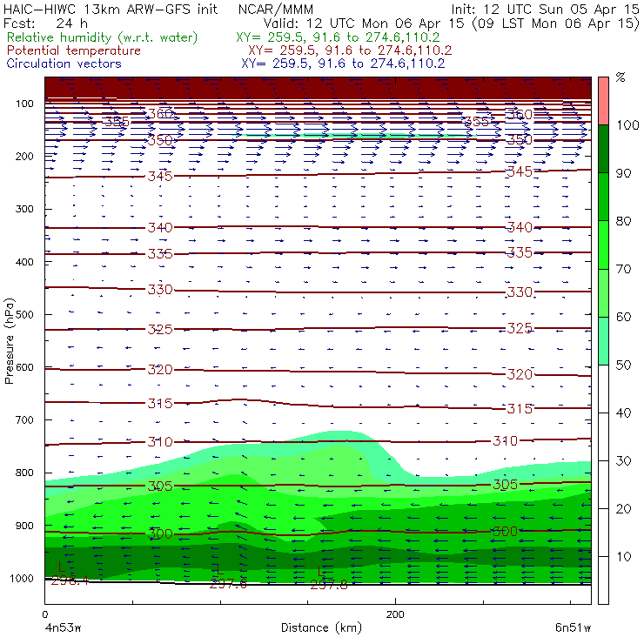Viewport: 644px width, 644px height.
Task: Click the 70–80% bright green colorbar segment
Action: point(603,245)
